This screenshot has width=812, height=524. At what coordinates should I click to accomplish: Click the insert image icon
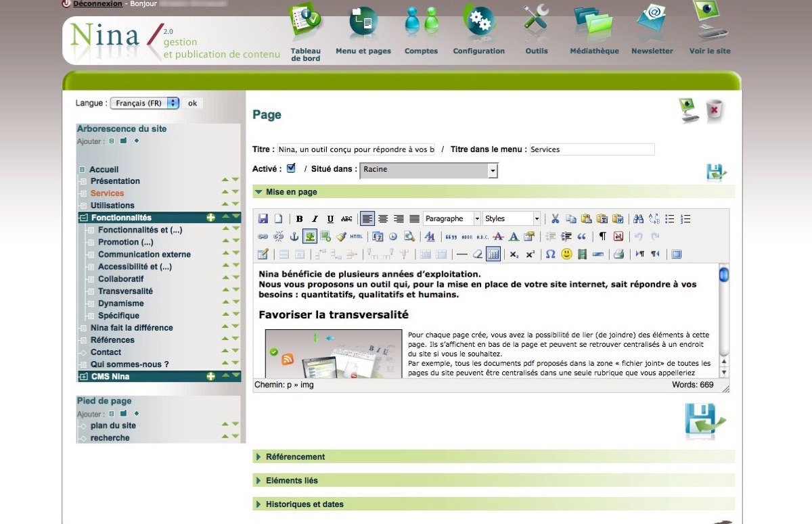tap(309, 237)
